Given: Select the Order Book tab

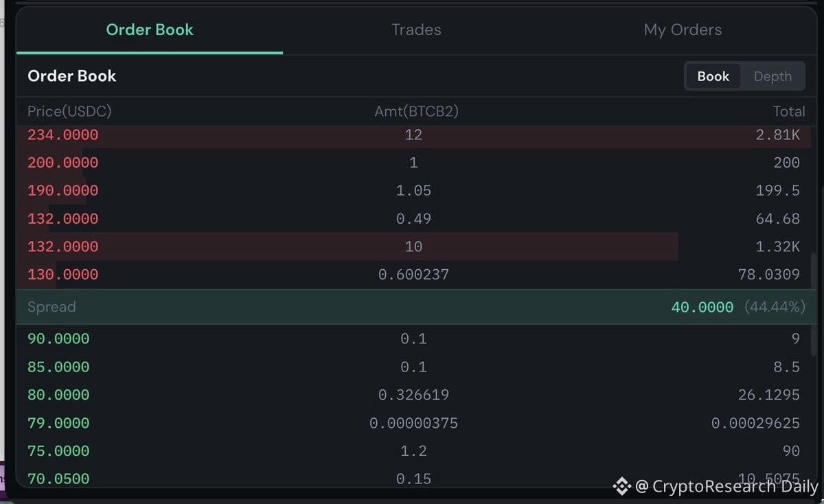Looking at the screenshot, I should coord(150,30).
